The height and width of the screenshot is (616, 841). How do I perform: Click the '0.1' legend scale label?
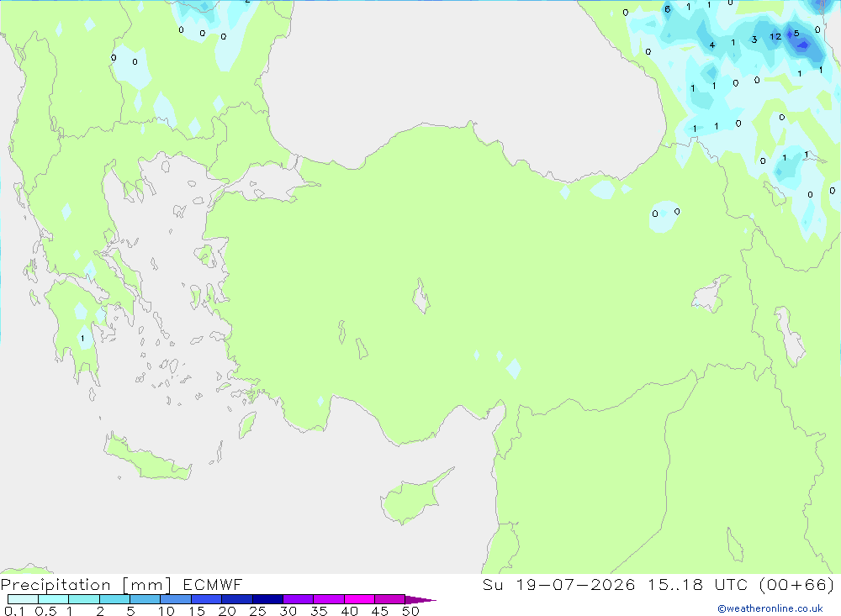point(13,611)
